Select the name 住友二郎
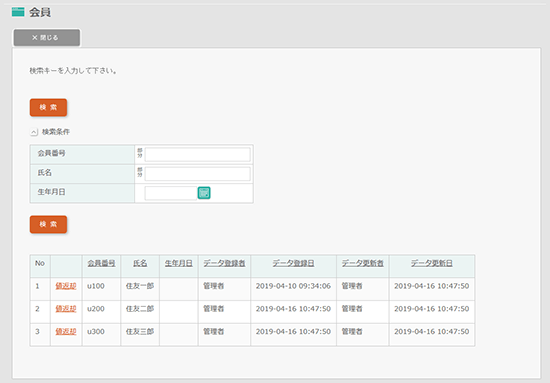 click(140, 309)
